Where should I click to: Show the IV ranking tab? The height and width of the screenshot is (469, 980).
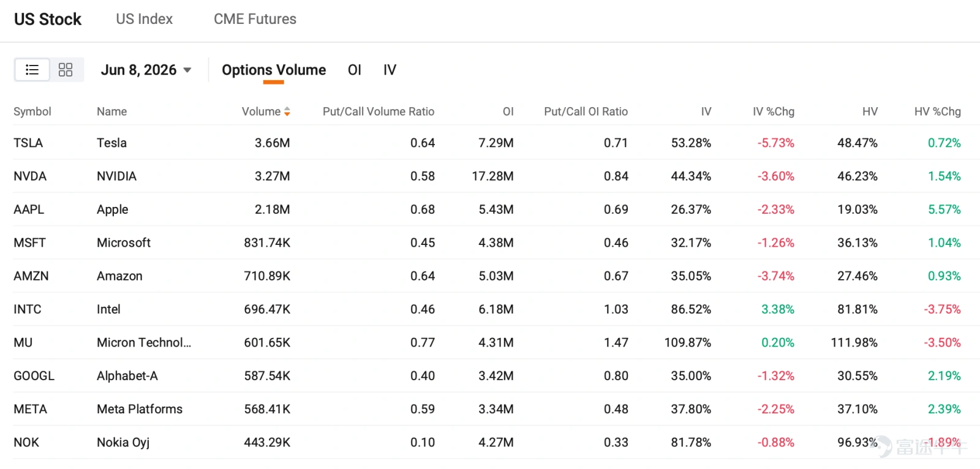pos(390,70)
